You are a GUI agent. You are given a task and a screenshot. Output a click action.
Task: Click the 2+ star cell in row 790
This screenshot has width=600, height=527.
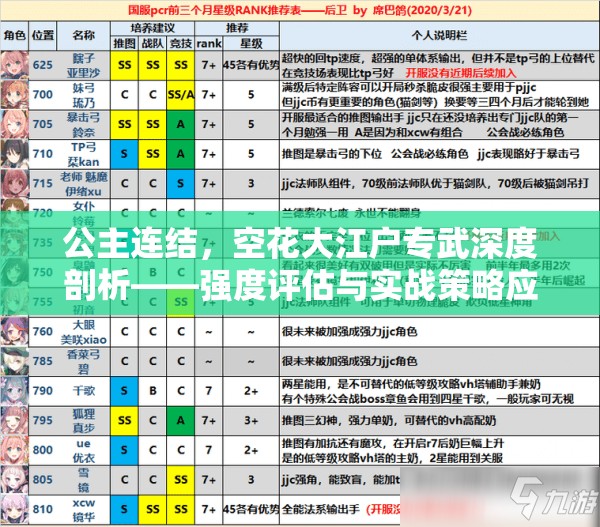point(251,391)
